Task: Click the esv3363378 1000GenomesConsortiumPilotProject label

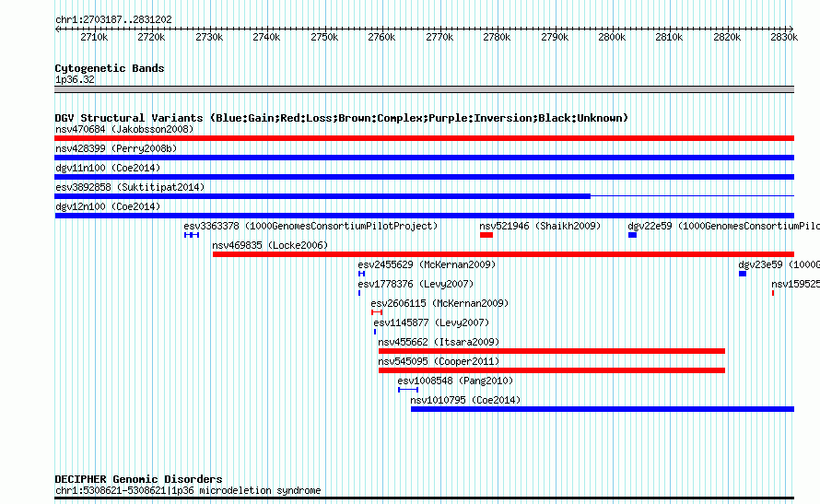Action: click(310, 226)
